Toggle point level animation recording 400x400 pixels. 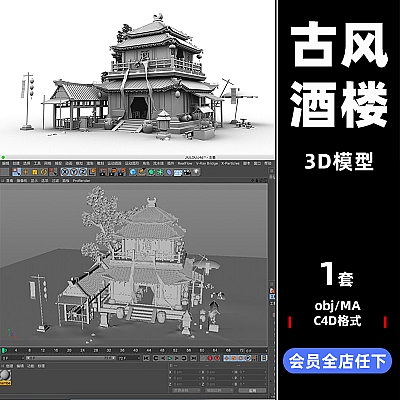tap(255, 358)
